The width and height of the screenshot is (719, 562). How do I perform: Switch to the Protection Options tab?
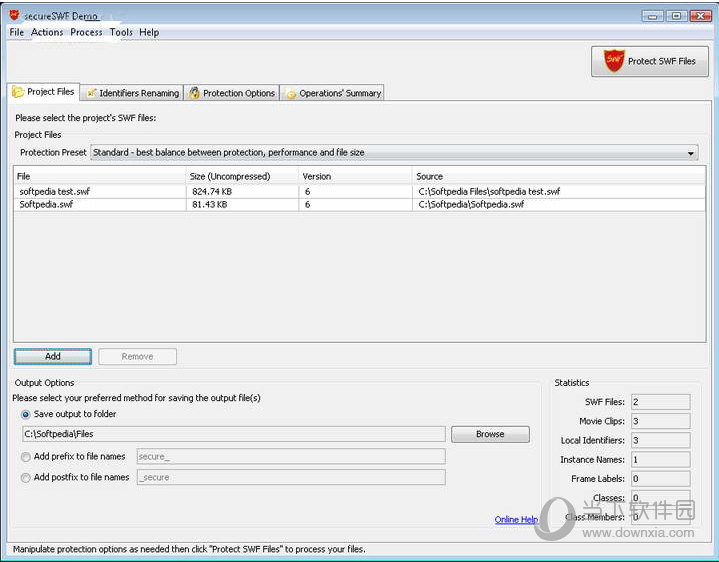(x=232, y=93)
